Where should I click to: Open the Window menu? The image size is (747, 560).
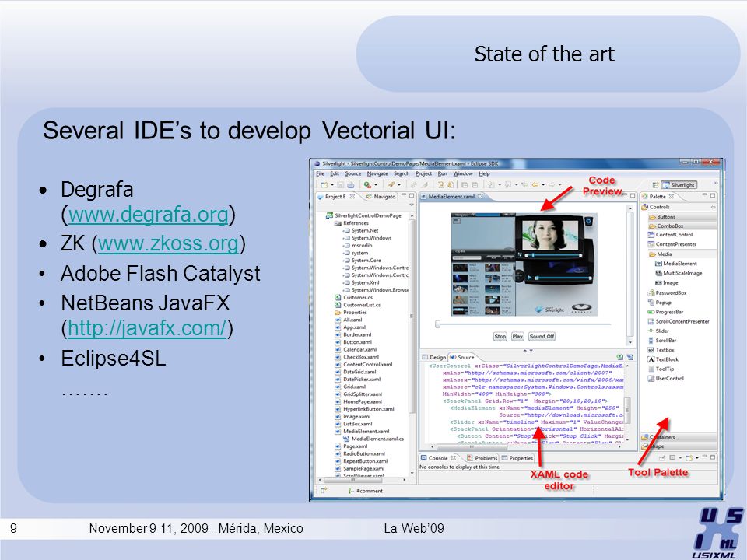(463, 173)
